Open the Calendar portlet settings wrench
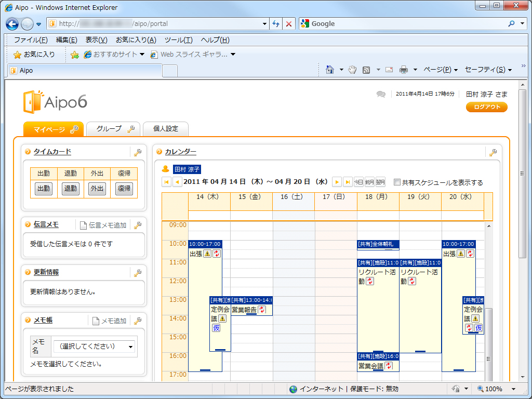532x399 pixels. pyautogui.click(x=493, y=152)
